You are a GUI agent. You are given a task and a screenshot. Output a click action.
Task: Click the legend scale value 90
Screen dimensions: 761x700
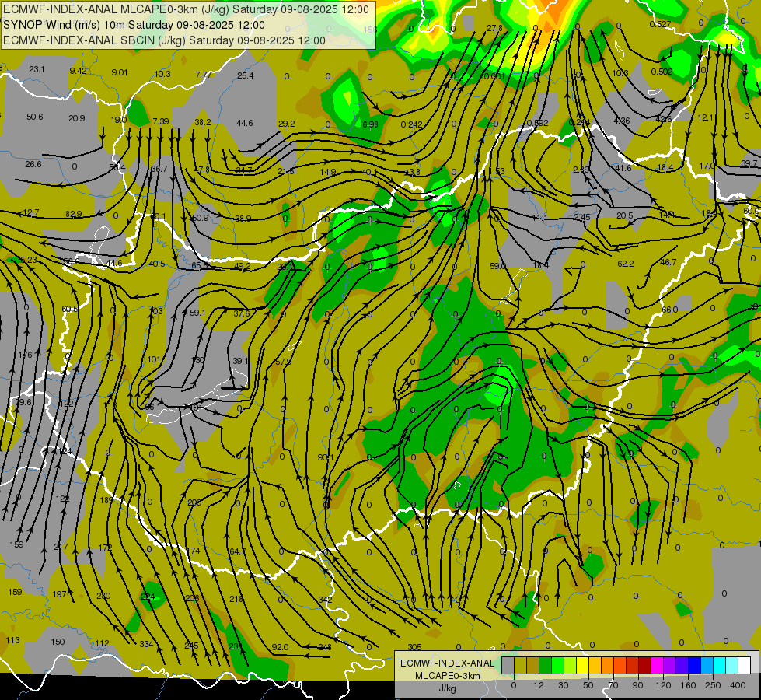pos(638,685)
